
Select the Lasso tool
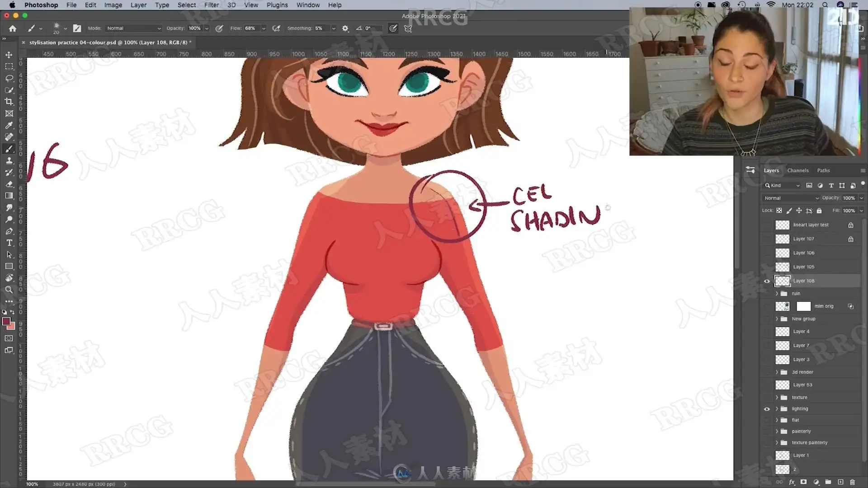[x=9, y=78]
